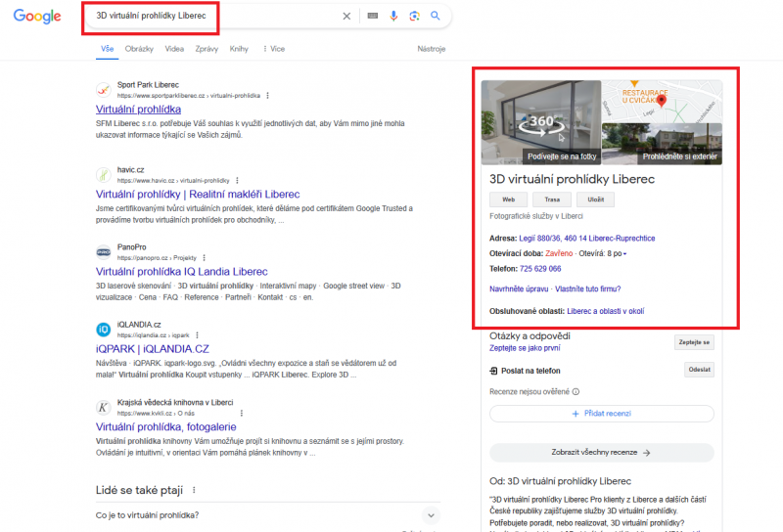Click the PanoPro site favicon
This screenshot has height=532, width=783.
(104, 252)
